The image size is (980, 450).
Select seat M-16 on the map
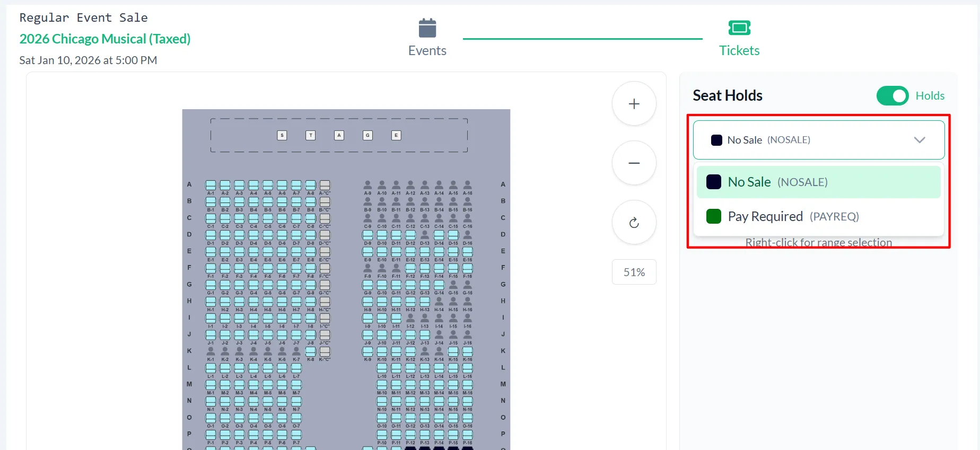468,385
